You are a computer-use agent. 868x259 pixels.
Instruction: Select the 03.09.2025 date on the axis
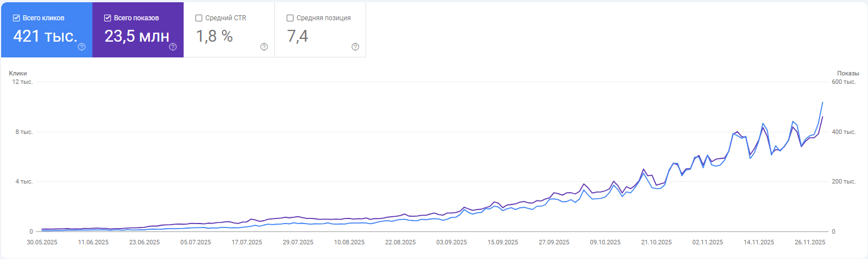451,242
